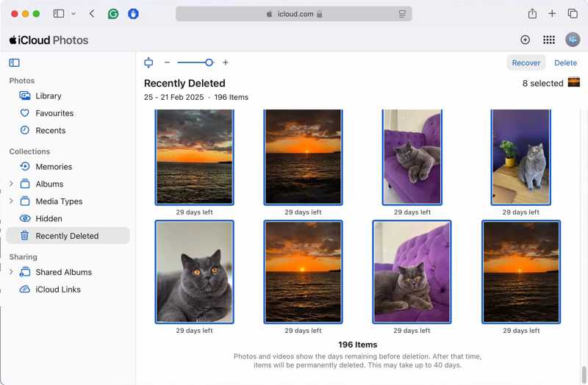This screenshot has height=385, width=588.
Task: Click the 'Sharing' sidebar section header
Action: pos(24,257)
